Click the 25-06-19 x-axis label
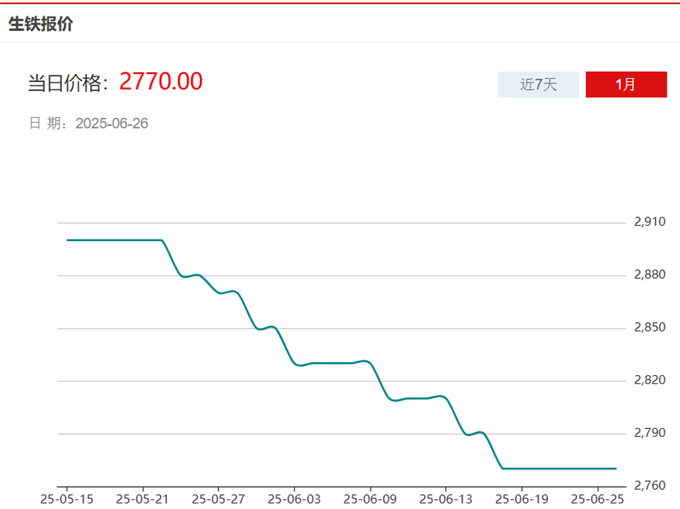The width and height of the screenshot is (680, 509). coord(523,497)
